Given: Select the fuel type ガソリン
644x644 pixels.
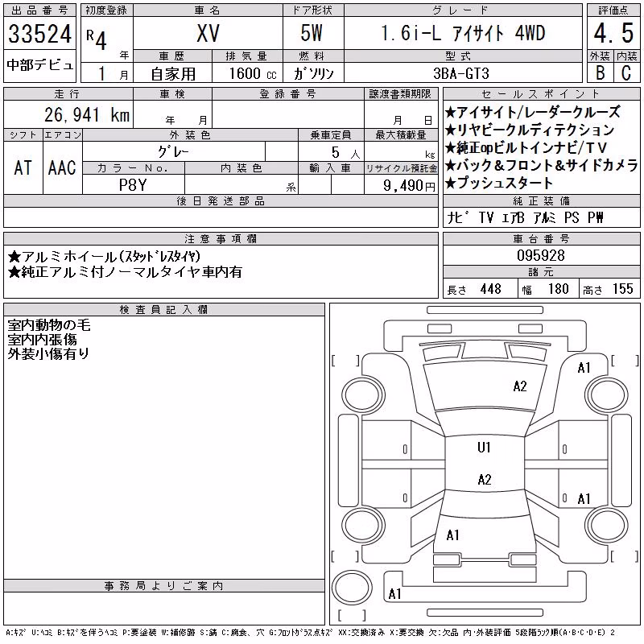Looking at the screenshot, I should coord(313,73).
